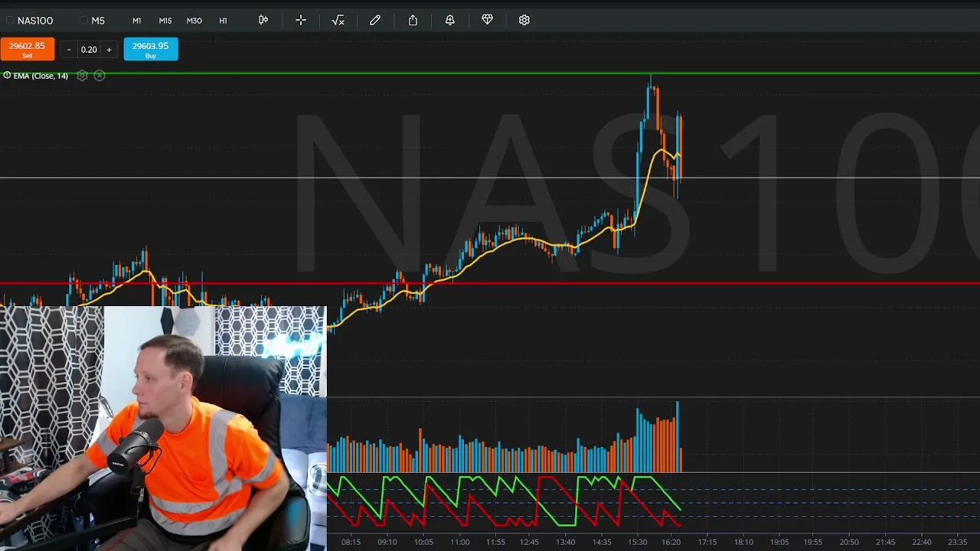Click the EMA (Close, 14) indicator label
This screenshot has width=980, height=551.
[x=41, y=76]
